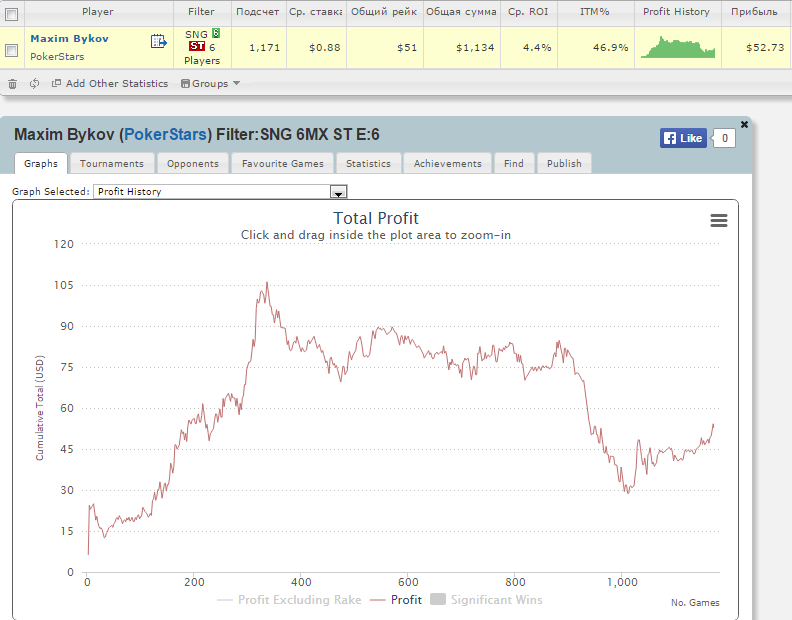Image resolution: width=792 pixels, height=620 pixels.
Task: Click the green Profit History sparkline thumbnail
Action: (x=678, y=47)
